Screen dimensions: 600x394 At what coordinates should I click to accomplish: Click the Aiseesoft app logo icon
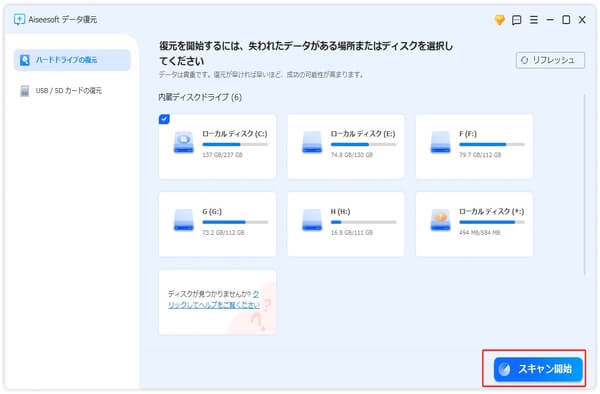[x=19, y=20]
